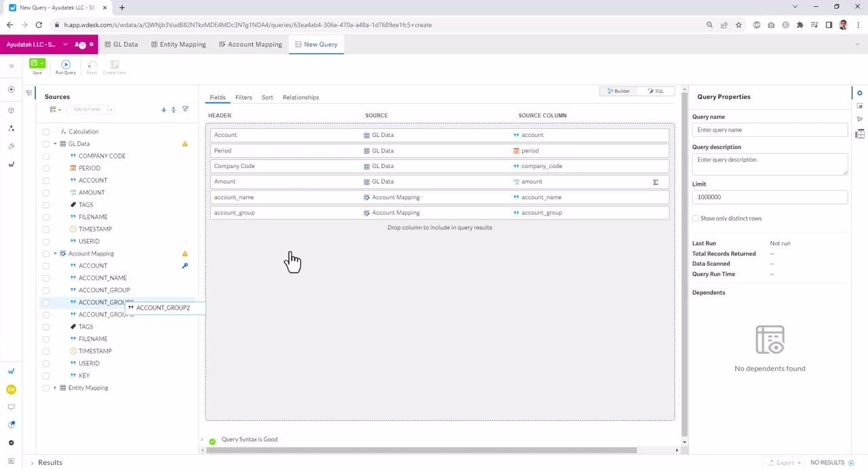Image resolution: width=868 pixels, height=469 pixels.
Task: Open the Account Mapping tab
Action: click(x=250, y=44)
